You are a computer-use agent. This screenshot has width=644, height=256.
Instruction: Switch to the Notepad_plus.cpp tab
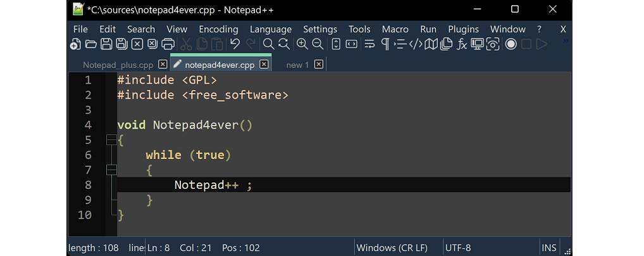click(118, 65)
